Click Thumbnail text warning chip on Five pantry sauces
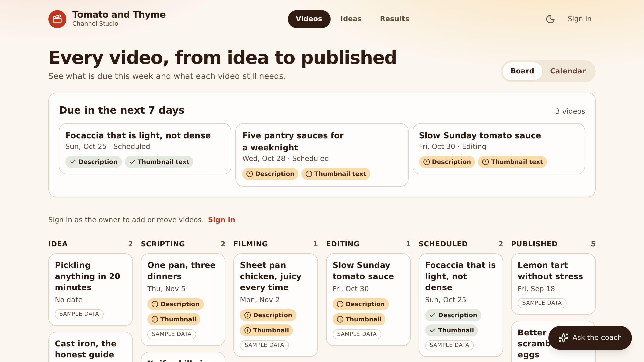The height and width of the screenshot is (362, 644). (336, 174)
